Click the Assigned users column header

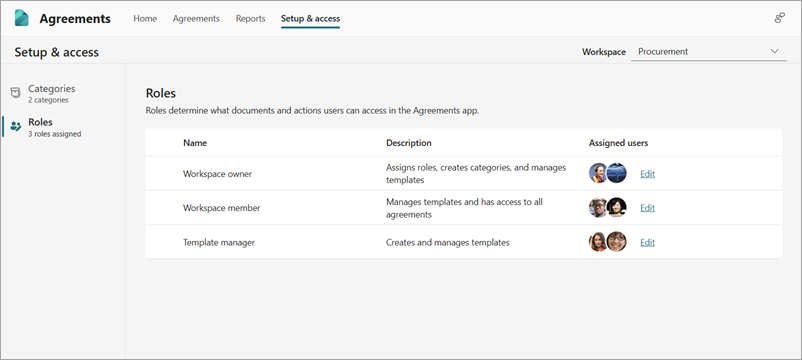pos(618,143)
